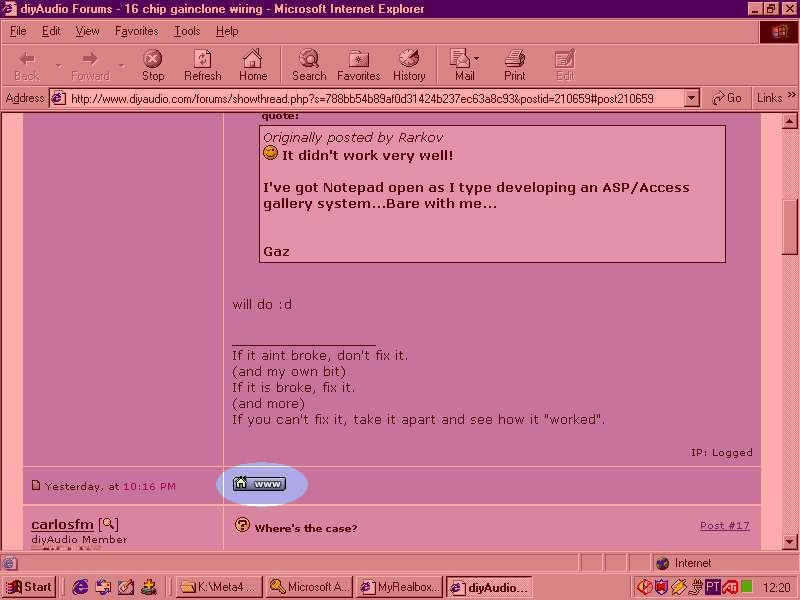Image resolution: width=800 pixels, height=600 pixels.
Task: Click the Windows logo throbber icon
Action: click(x=779, y=32)
